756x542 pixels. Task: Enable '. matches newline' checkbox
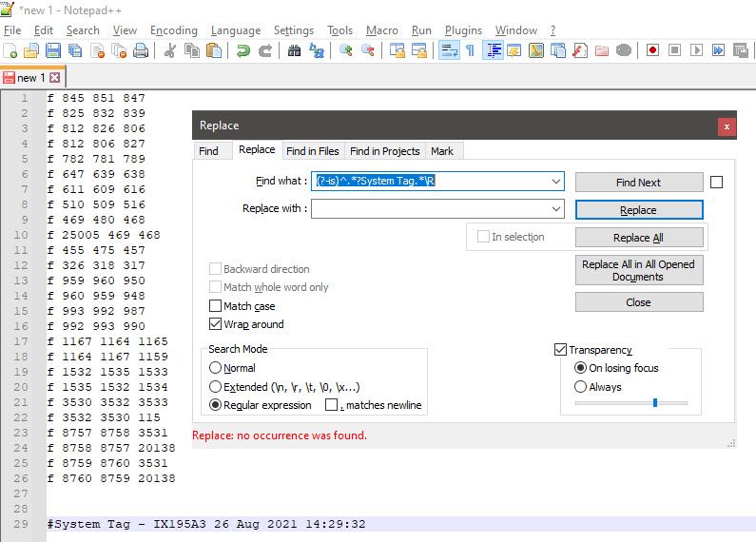click(x=331, y=404)
